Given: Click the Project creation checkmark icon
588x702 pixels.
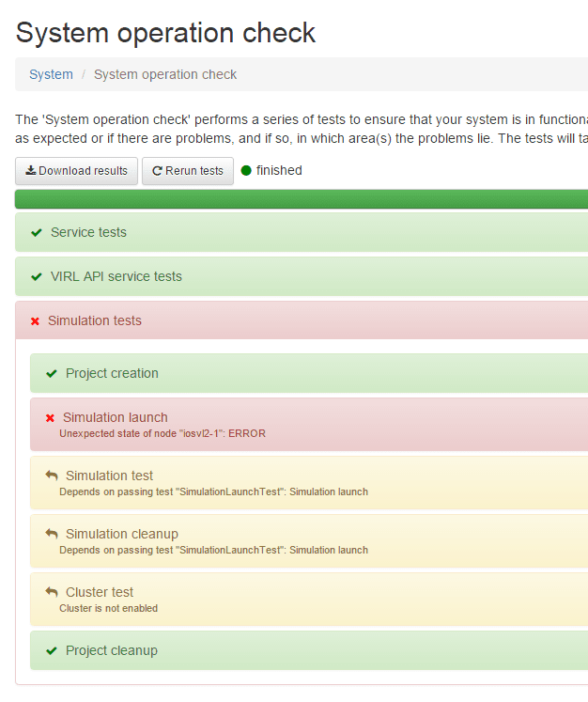Looking at the screenshot, I should [x=52, y=373].
